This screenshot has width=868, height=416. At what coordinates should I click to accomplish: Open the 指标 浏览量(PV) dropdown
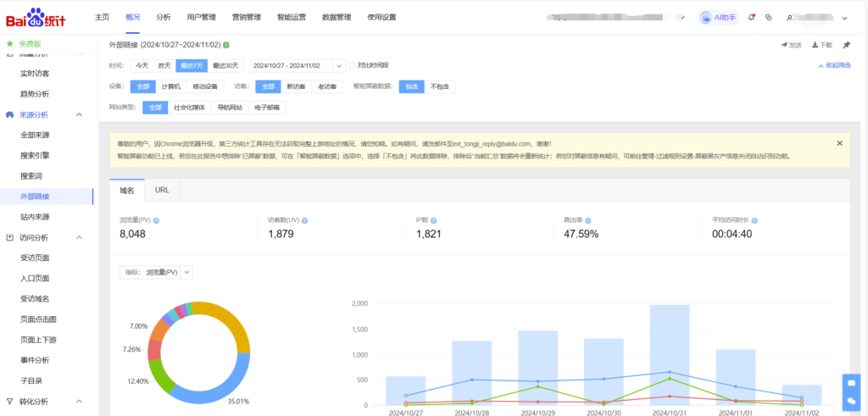coord(156,272)
